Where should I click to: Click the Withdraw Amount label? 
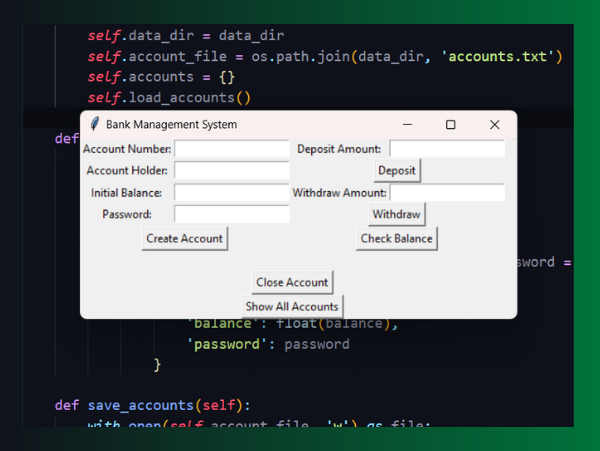340,193
